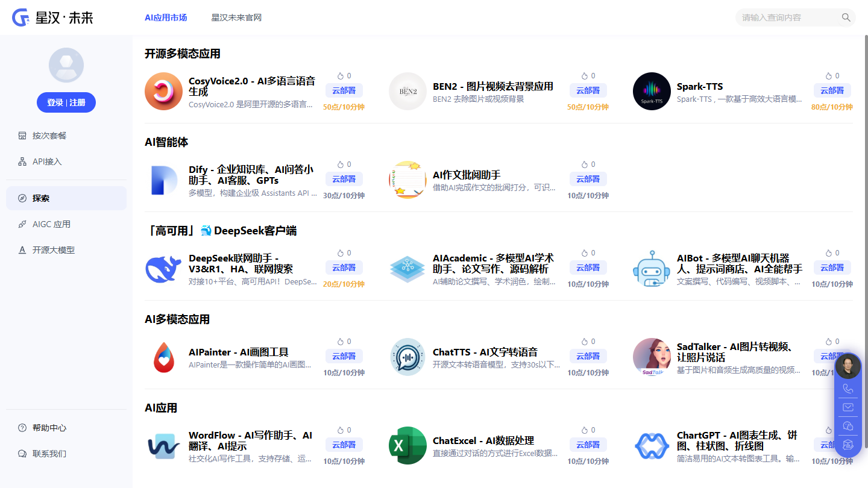Viewport: 868px width, 488px height.
Task: Select 探索 in the sidebar
Action: click(x=66, y=198)
